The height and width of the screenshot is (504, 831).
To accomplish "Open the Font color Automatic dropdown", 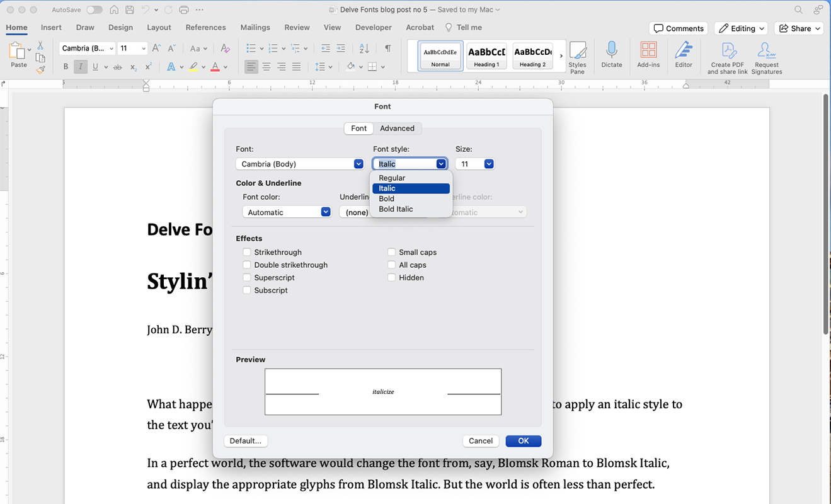I will pos(326,212).
